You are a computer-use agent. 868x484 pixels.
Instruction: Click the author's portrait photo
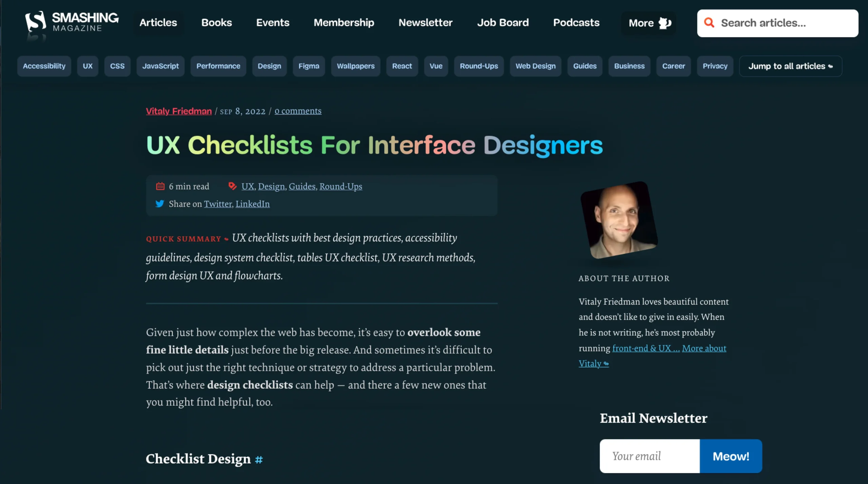[619, 220]
